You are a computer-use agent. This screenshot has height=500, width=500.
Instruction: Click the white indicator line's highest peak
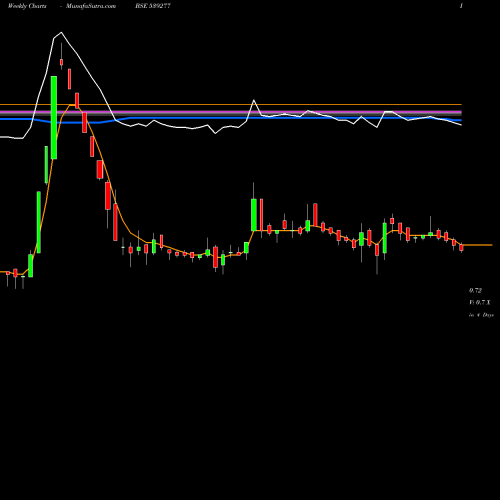point(61,33)
